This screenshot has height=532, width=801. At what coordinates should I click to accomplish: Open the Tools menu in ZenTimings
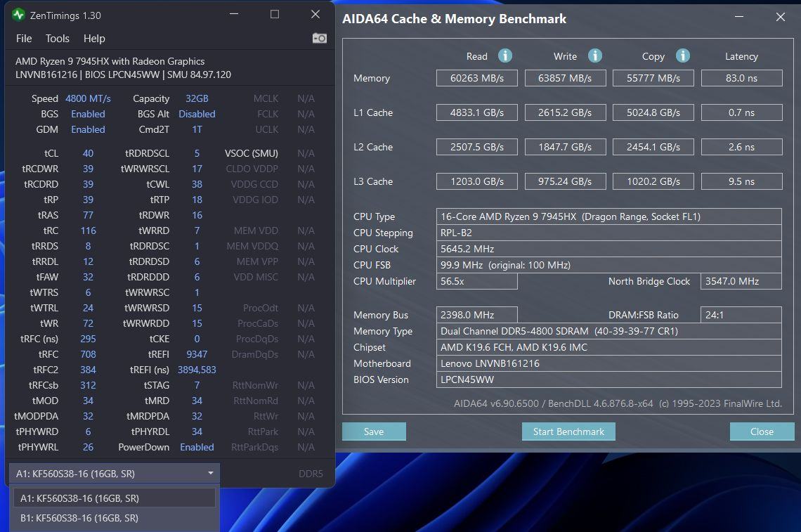coord(57,39)
